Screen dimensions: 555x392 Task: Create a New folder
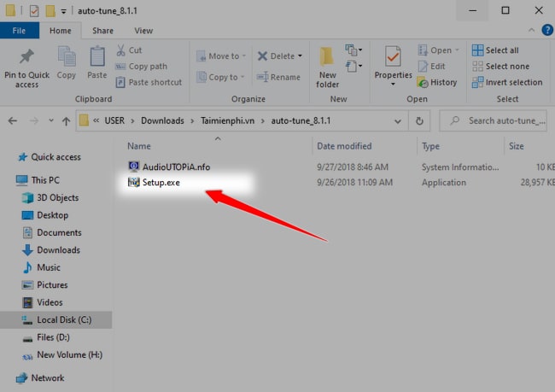pyautogui.click(x=327, y=67)
